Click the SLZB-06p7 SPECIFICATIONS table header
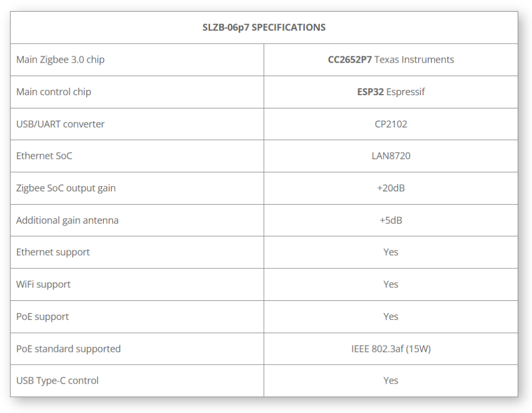This screenshot has height=413, width=532. pos(264,28)
